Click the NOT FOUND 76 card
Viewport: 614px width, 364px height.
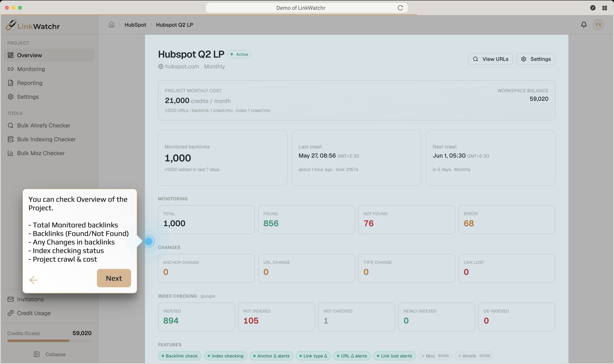[x=407, y=219]
